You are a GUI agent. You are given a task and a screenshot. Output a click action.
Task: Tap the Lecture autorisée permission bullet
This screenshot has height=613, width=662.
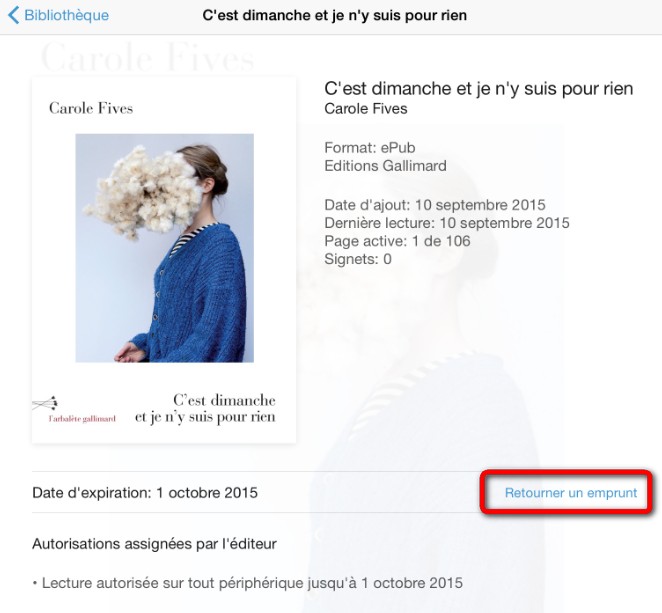click(x=248, y=583)
